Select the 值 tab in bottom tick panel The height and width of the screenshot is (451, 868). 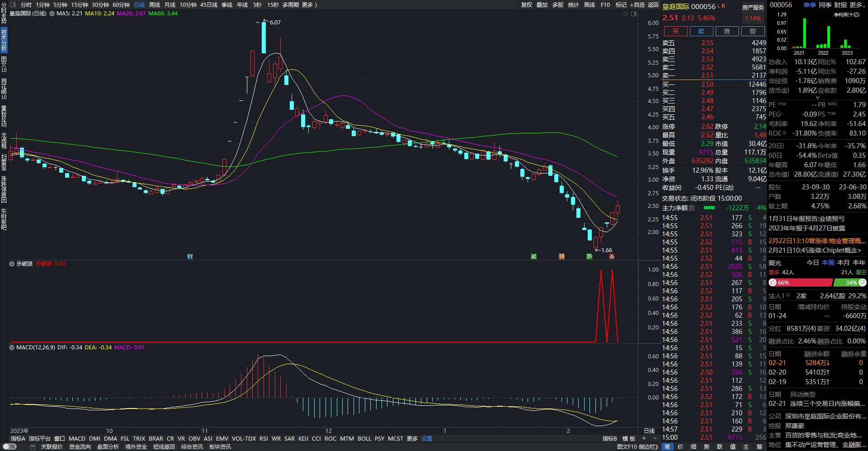[733, 447]
